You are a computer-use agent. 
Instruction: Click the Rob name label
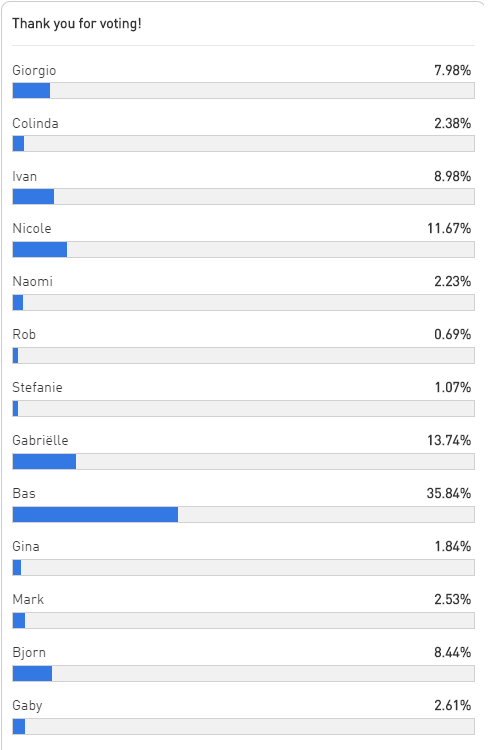[x=24, y=334]
